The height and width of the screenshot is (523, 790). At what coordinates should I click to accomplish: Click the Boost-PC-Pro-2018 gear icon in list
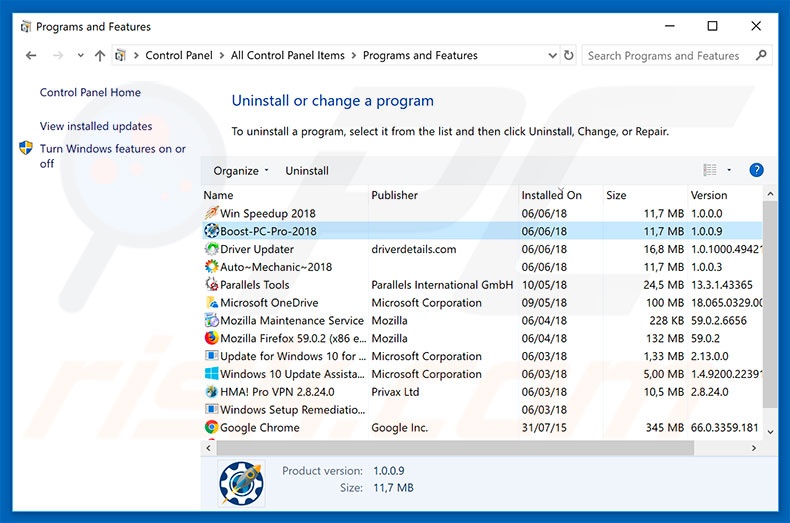(212, 231)
